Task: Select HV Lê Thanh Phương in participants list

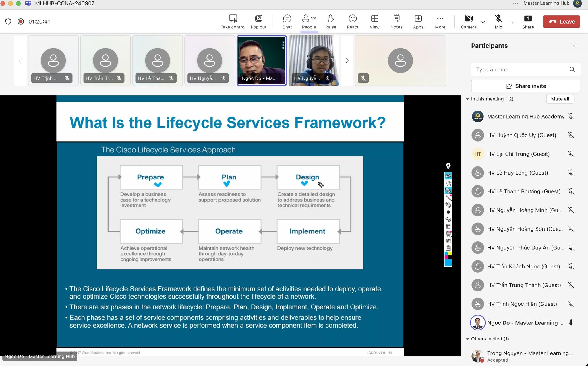Action: click(523, 191)
